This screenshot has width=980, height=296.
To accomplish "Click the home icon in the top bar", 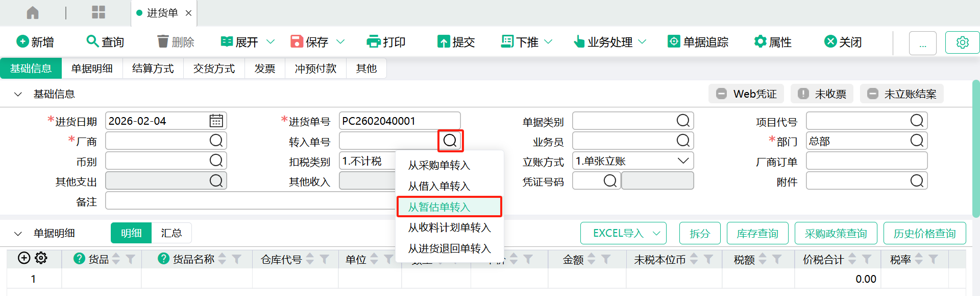I will [x=33, y=13].
